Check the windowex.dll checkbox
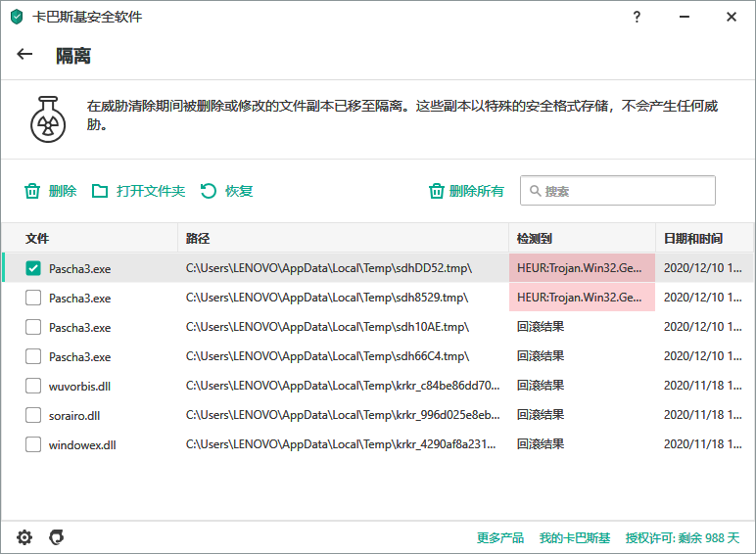This screenshot has width=756, height=554. [33, 444]
